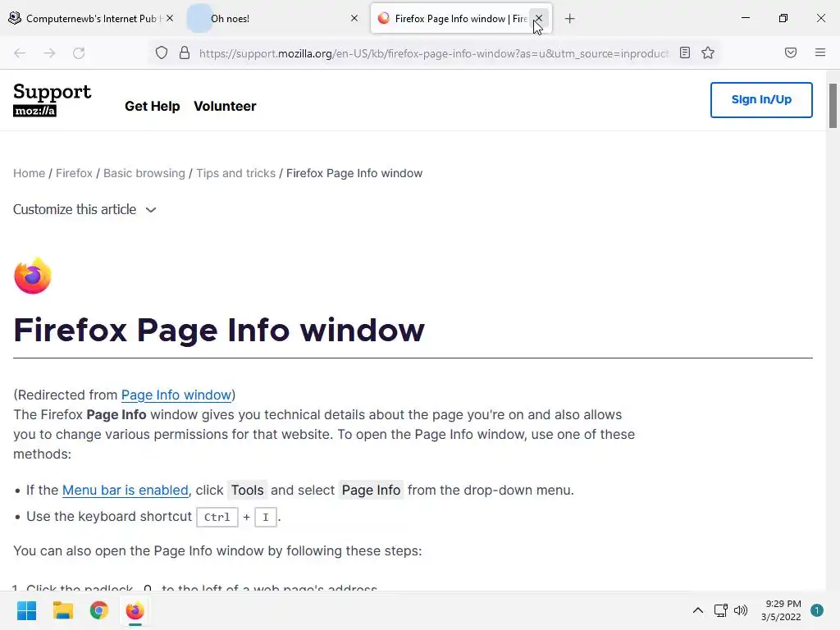Open the network status tray icon

[720, 610]
